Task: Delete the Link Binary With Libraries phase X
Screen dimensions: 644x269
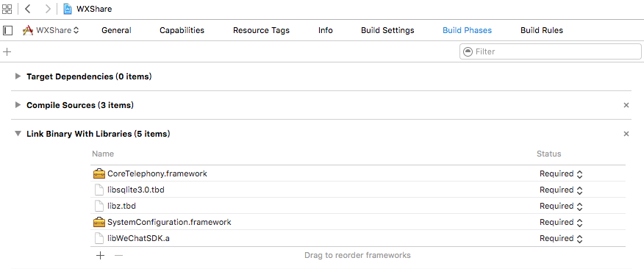Action: [x=626, y=134]
